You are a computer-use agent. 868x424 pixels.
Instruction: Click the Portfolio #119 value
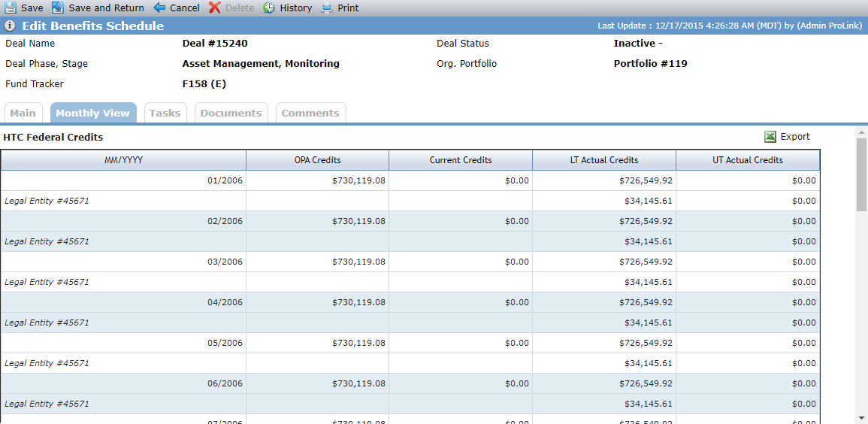pos(651,64)
